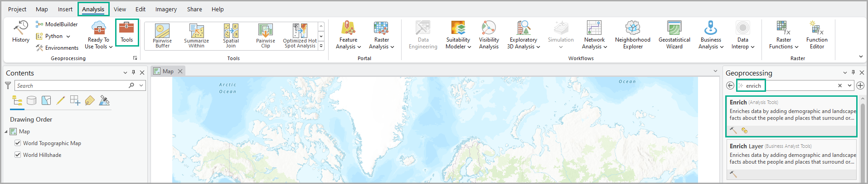Open the History tool
Viewport: 868px width, 184px height.
(x=21, y=32)
